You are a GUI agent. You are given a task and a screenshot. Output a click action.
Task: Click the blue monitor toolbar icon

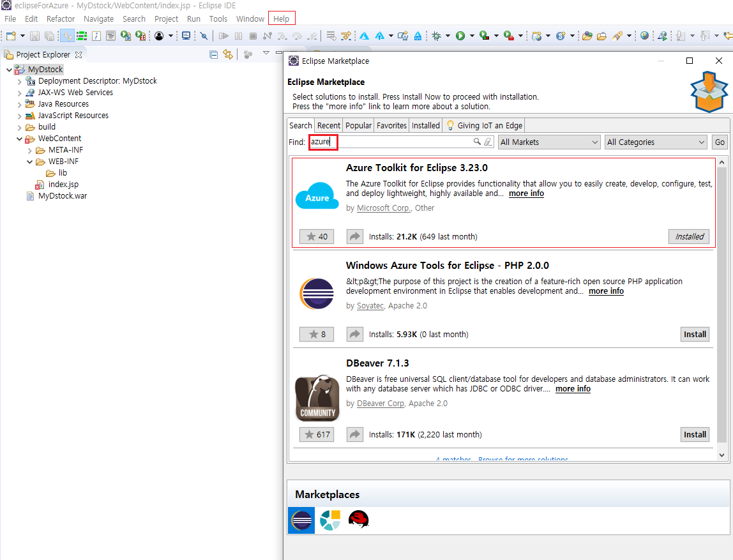186,36
